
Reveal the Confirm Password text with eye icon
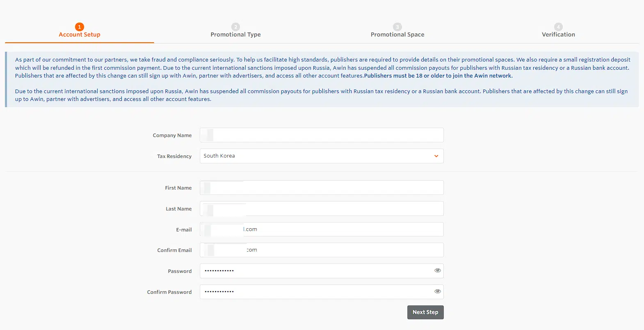437,291
